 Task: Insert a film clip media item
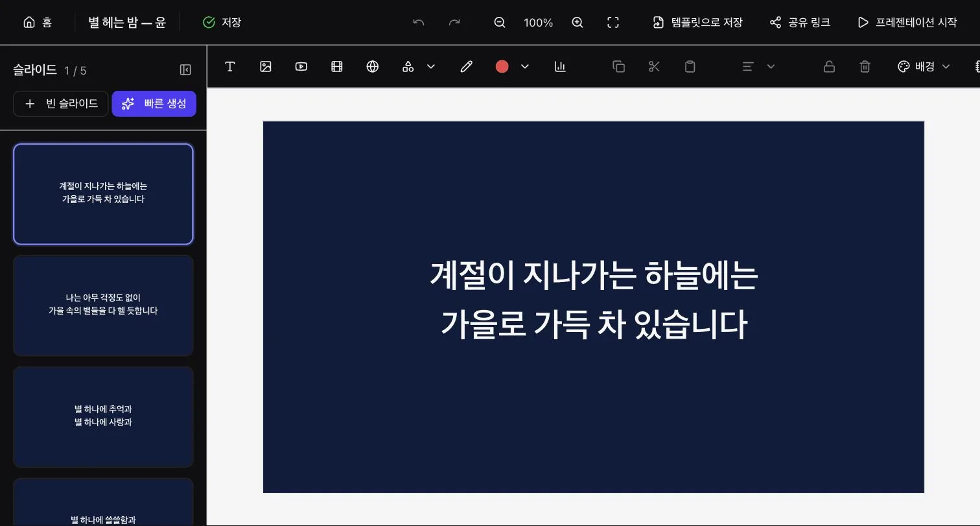pyautogui.click(x=336, y=66)
